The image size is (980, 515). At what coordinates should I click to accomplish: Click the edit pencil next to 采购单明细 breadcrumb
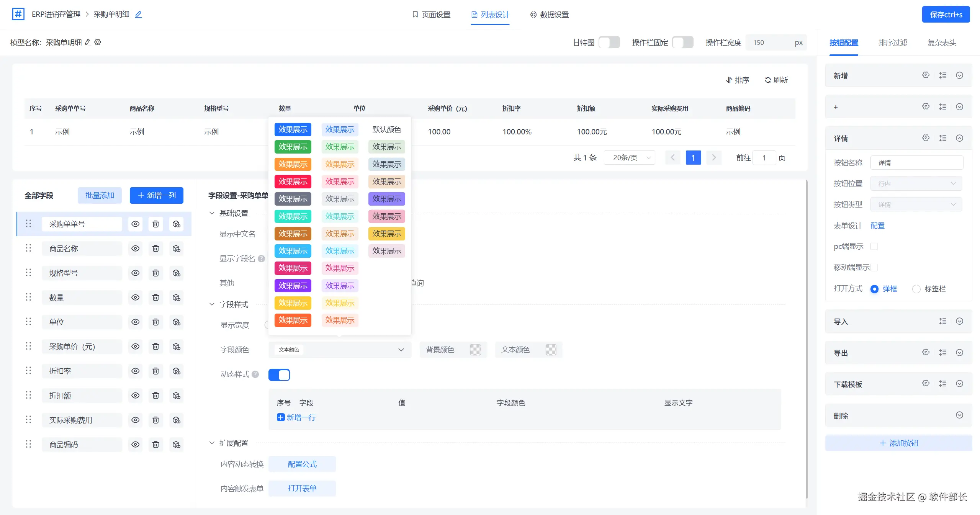(138, 15)
